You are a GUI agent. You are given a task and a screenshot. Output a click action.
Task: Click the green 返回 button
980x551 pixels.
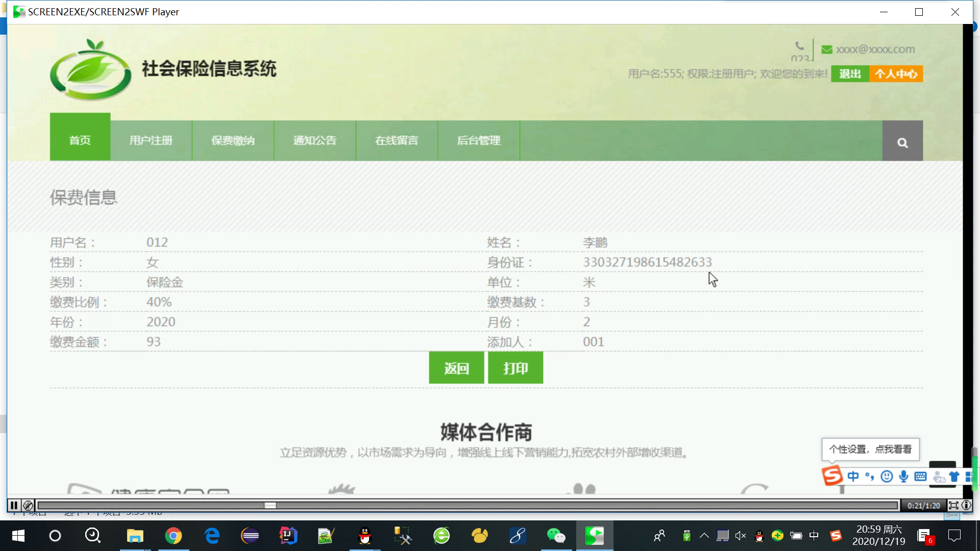456,368
